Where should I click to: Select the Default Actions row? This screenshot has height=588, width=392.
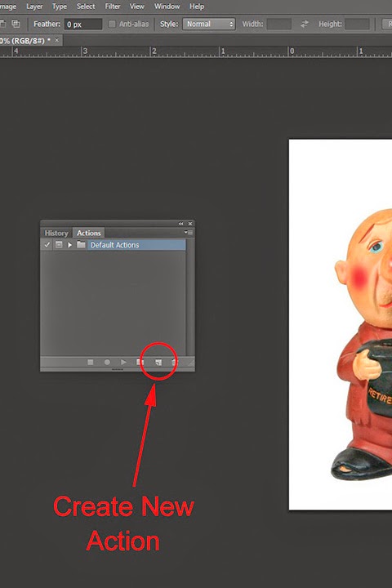click(113, 245)
